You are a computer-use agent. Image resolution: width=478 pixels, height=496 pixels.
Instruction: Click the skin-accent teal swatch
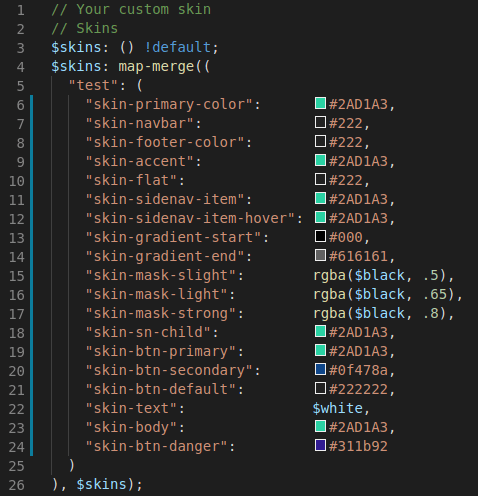click(x=320, y=160)
